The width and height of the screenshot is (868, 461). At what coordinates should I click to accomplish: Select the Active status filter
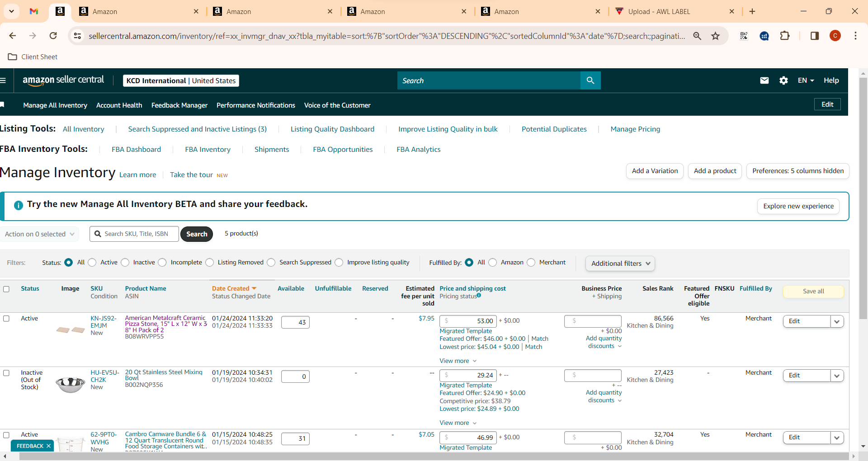[92, 263]
